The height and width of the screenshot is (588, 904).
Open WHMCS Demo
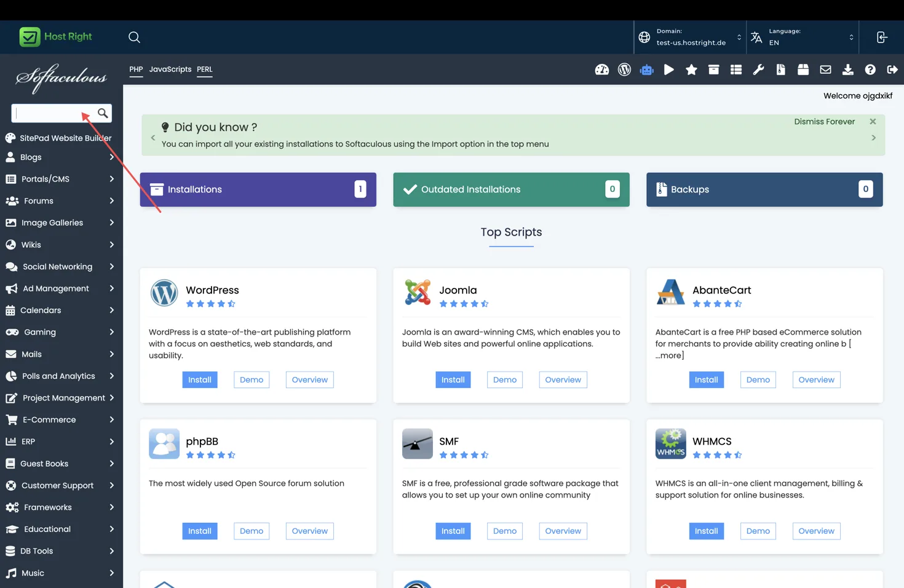pos(758,531)
